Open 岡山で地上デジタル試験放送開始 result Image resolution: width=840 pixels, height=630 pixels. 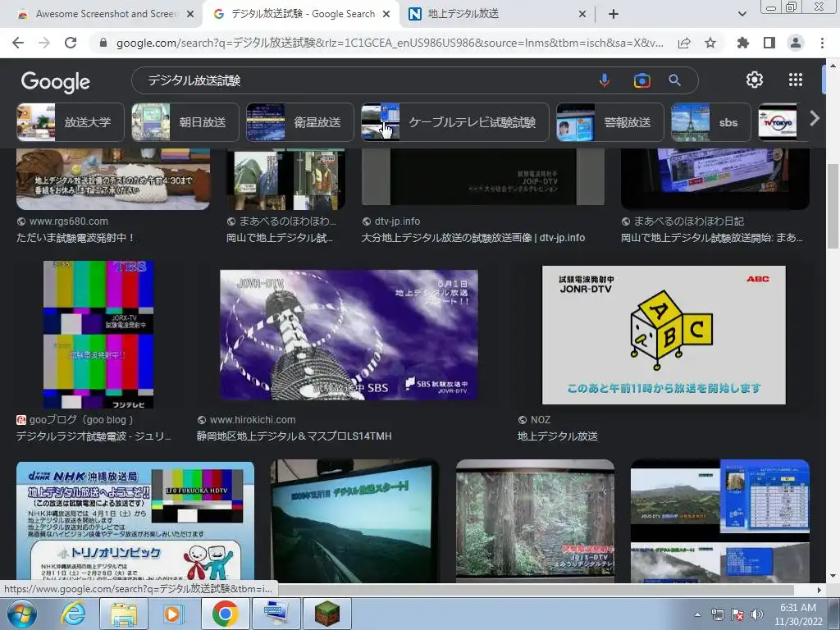711,237
